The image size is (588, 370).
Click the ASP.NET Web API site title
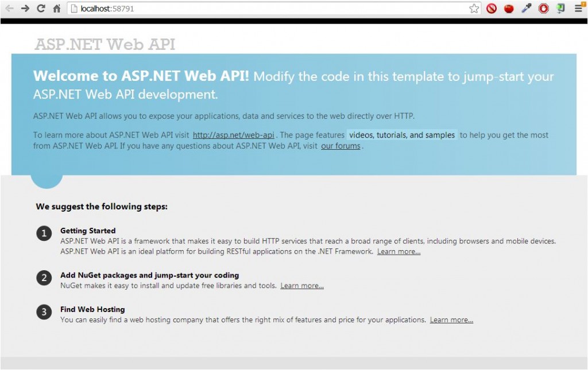click(x=105, y=44)
